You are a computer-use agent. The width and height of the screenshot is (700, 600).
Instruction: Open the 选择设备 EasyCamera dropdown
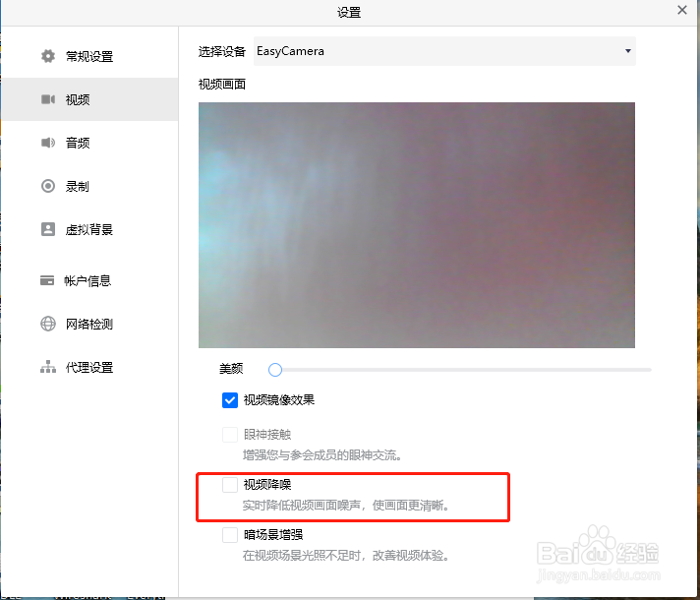click(444, 51)
